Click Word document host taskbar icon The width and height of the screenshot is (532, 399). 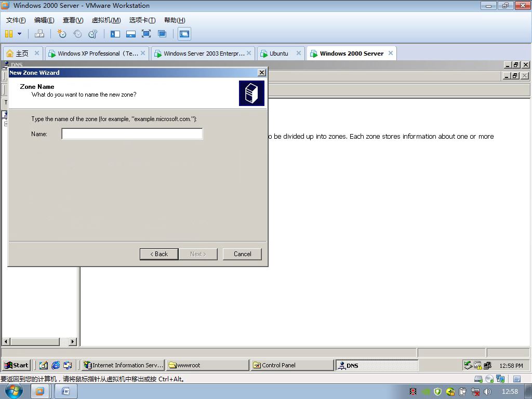coord(65,391)
